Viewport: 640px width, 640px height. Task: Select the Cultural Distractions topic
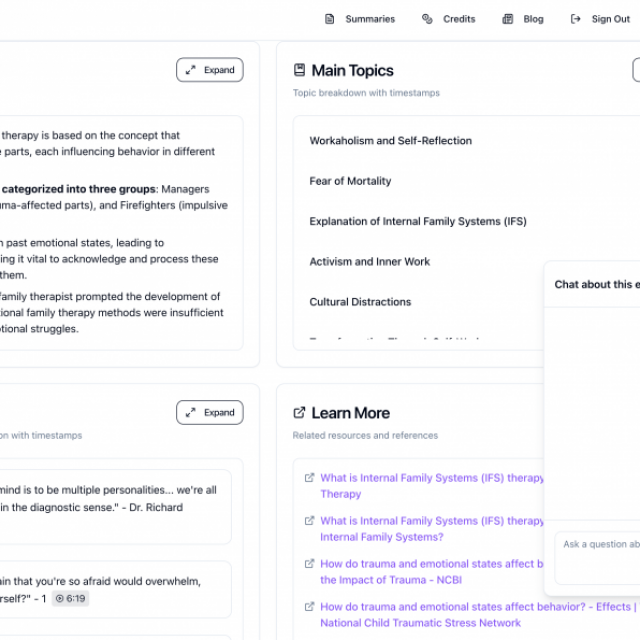click(360, 302)
